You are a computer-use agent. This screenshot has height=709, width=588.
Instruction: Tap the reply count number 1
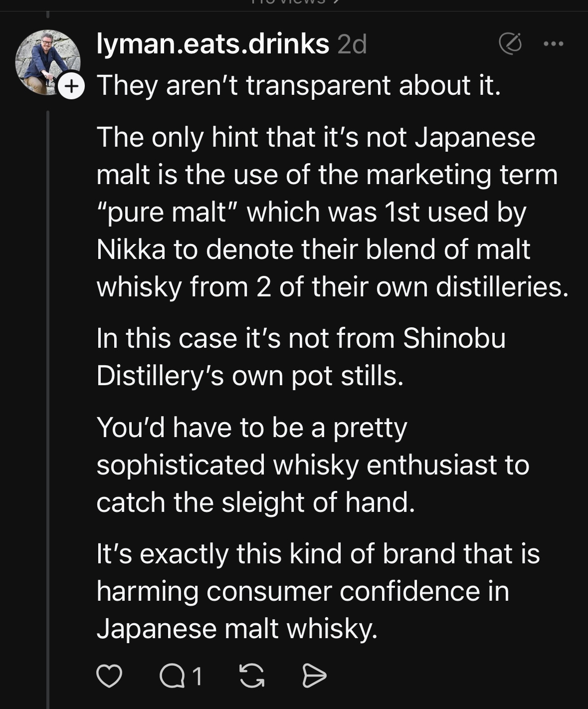[197, 676]
